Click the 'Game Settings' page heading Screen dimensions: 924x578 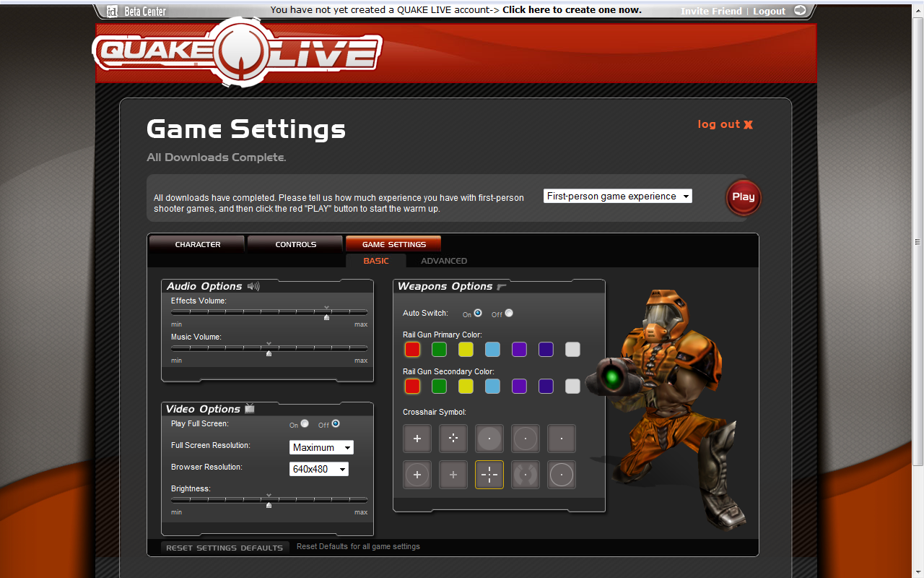coord(246,129)
